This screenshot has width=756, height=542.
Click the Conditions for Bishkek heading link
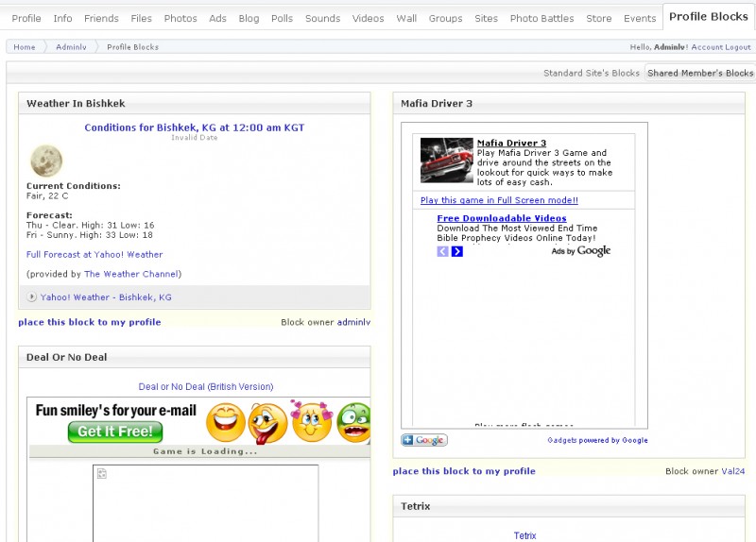pos(195,127)
